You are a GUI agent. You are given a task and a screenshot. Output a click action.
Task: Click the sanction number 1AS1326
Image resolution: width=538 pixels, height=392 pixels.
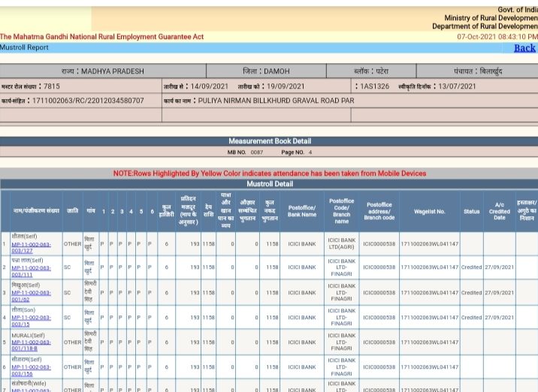pyautogui.click(x=374, y=86)
